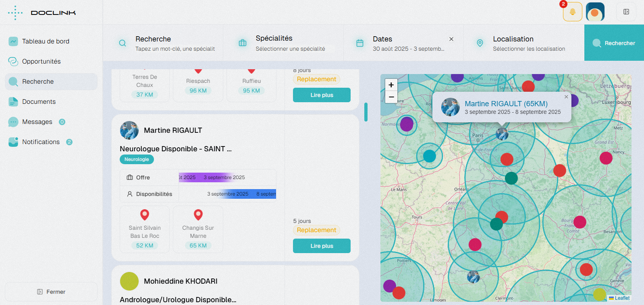The image size is (644, 305).
Task: Click the Neurologie specialty tag
Action: (137, 159)
